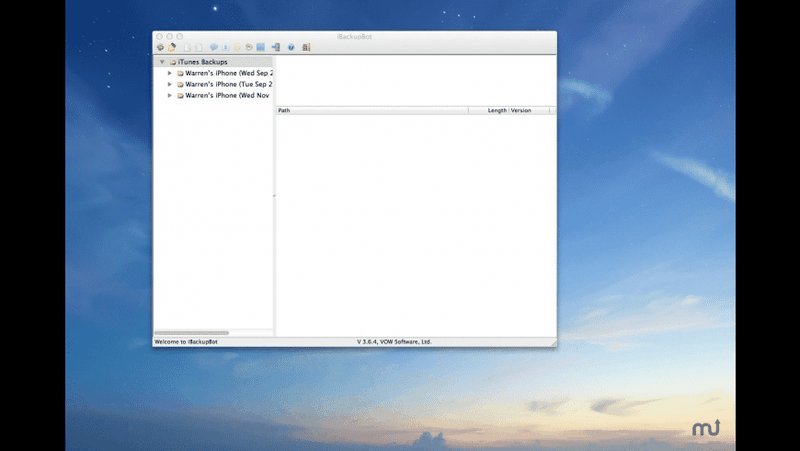Expand the Warren's iPhone (Wed Nov backup
Screen dimensions: 800x451
pyautogui.click(x=170, y=95)
